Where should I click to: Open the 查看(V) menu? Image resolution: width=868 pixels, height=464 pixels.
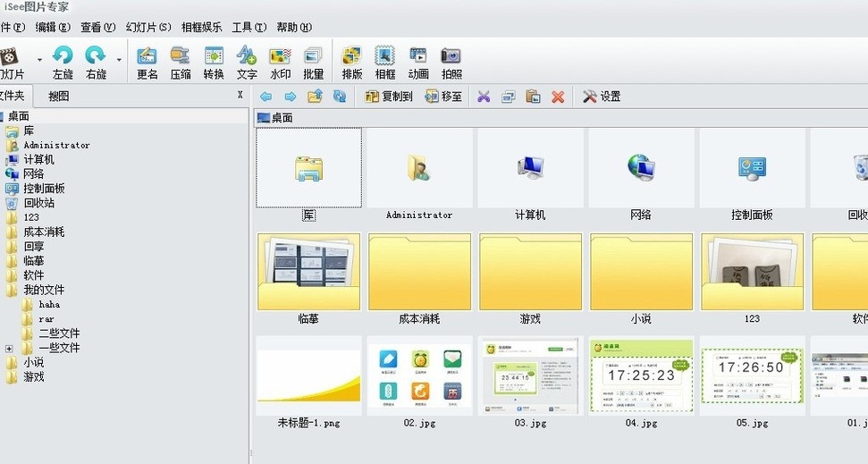click(x=98, y=27)
